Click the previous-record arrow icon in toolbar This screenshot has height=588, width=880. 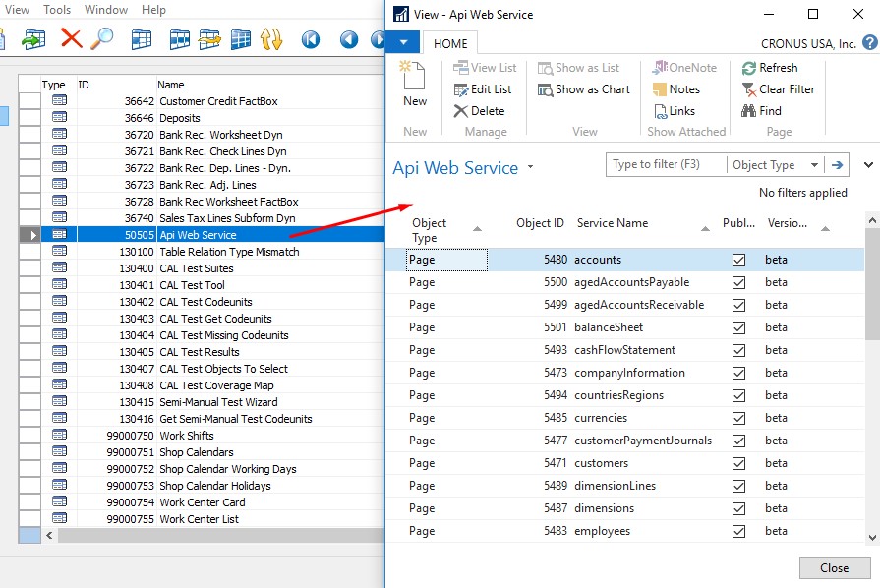(348, 39)
